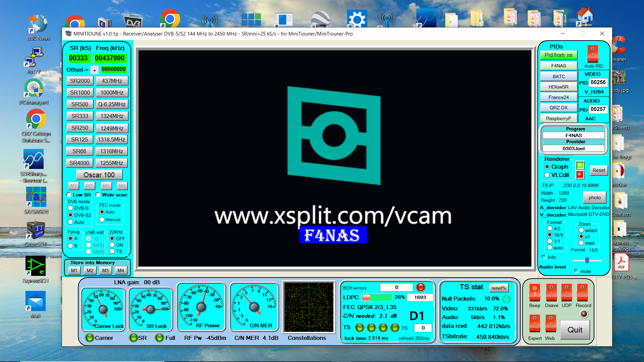Enable the Wide scan checkbox
Viewport: 644px width, 362px height.
point(98,195)
